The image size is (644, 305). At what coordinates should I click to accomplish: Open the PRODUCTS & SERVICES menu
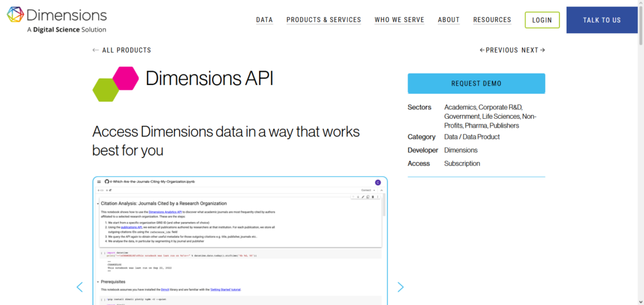(324, 19)
